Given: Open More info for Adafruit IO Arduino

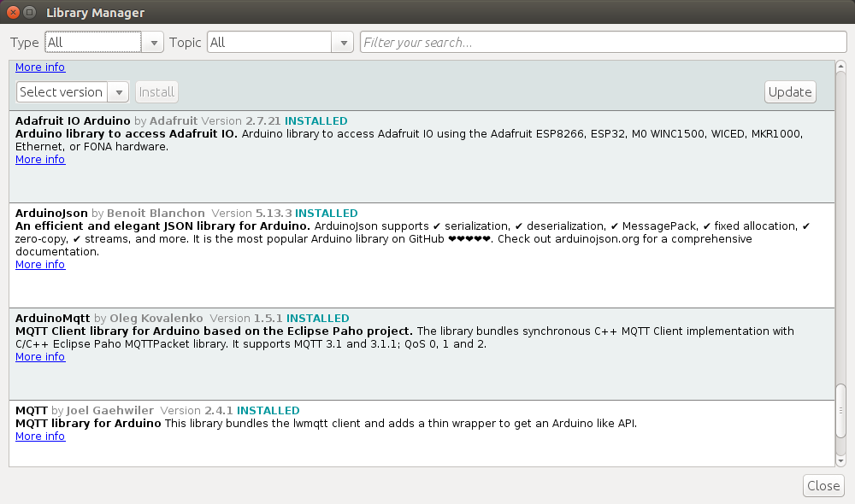Looking at the screenshot, I should pos(40,160).
